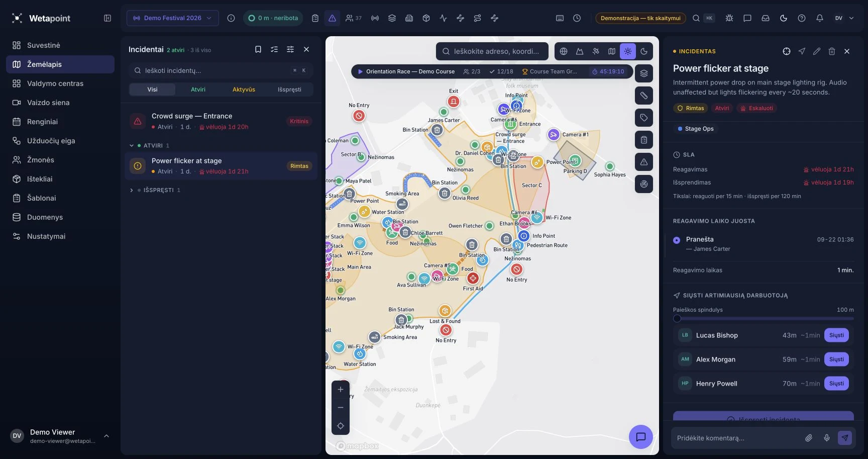
Task: Delete the incident using the trash icon
Action: tap(832, 51)
